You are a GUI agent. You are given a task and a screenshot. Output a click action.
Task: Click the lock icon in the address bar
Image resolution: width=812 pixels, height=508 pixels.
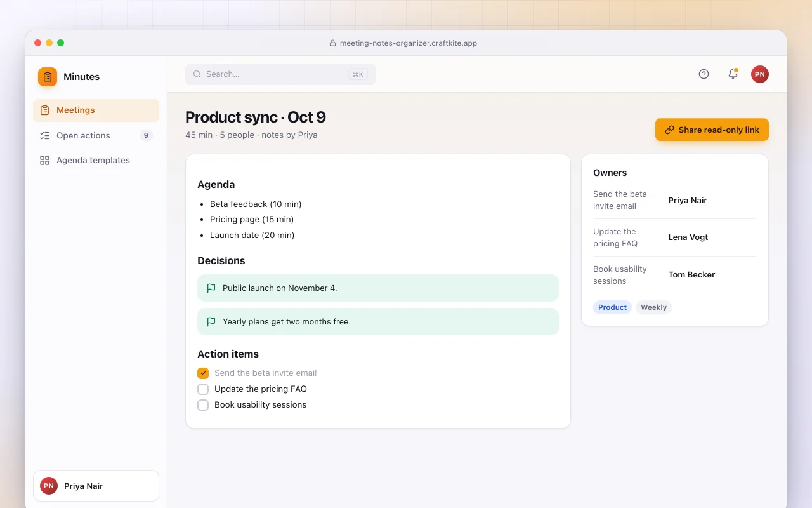(332, 43)
